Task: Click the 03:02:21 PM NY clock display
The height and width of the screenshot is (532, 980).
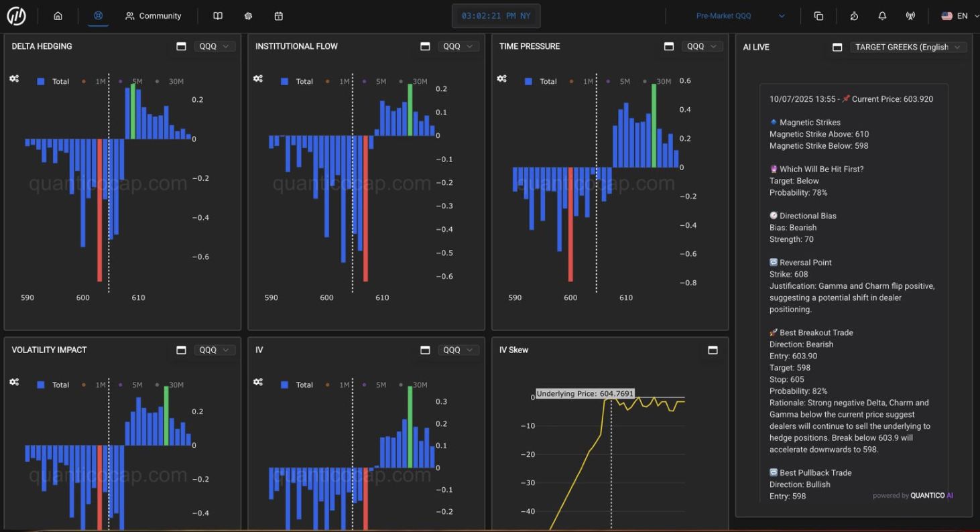Action: (x=496, y=15)
